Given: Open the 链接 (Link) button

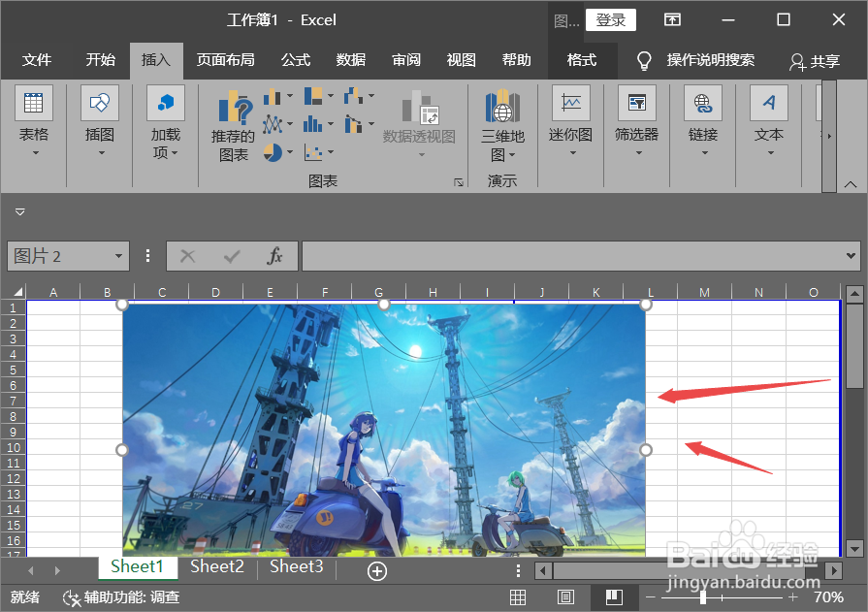Looking at the screenshot, I should click(703, 120).
